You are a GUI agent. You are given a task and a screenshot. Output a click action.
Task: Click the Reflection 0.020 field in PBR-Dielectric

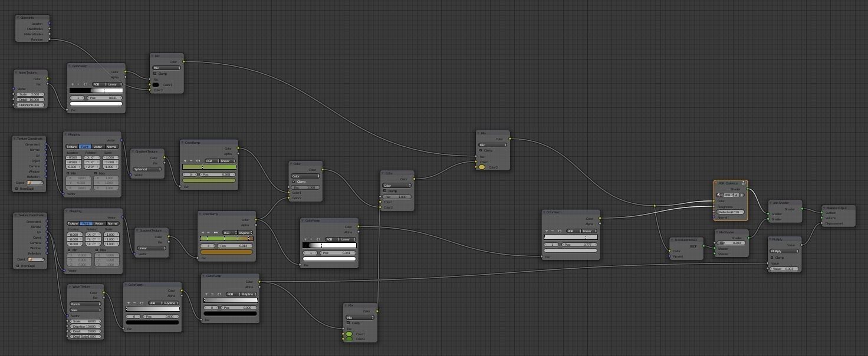(x=730, y=212)
